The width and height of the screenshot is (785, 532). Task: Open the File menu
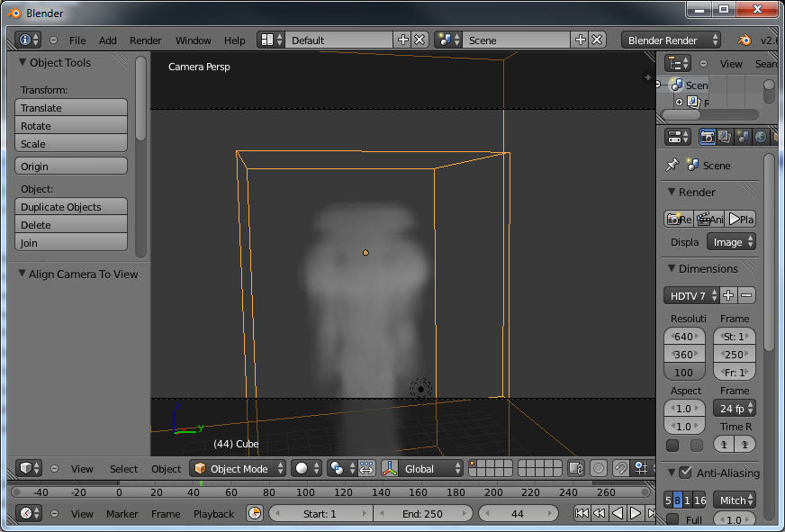click(77, 40)
